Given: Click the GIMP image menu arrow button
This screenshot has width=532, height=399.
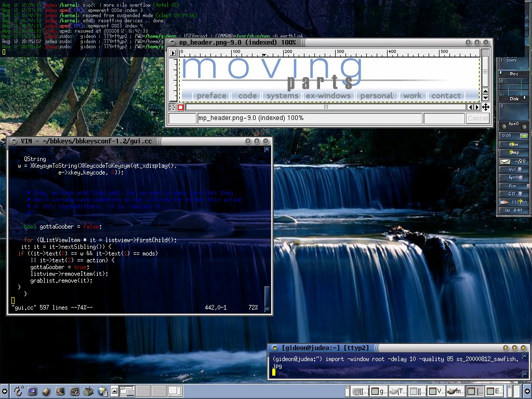Looking at the screenshot, I should coord(172,53).
